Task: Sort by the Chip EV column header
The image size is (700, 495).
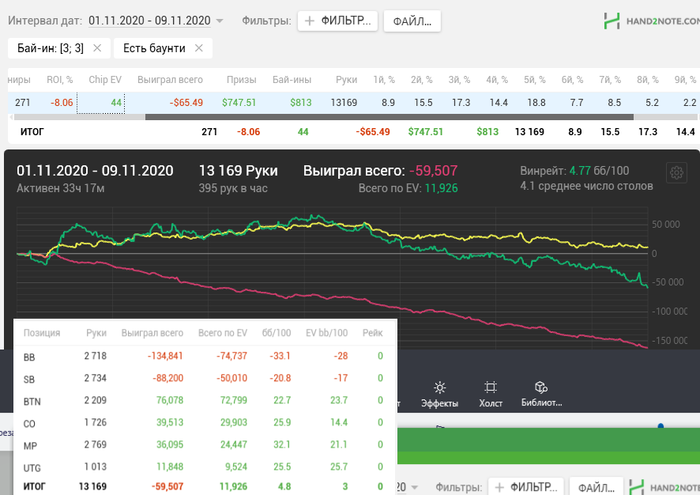Action: [105, 79]
